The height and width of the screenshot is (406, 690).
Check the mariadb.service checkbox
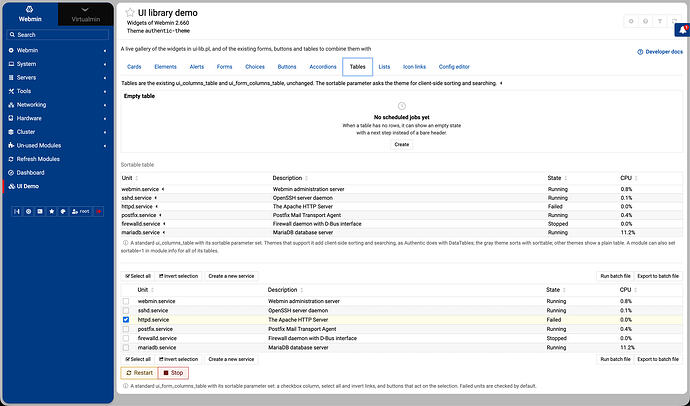point(126,347)
